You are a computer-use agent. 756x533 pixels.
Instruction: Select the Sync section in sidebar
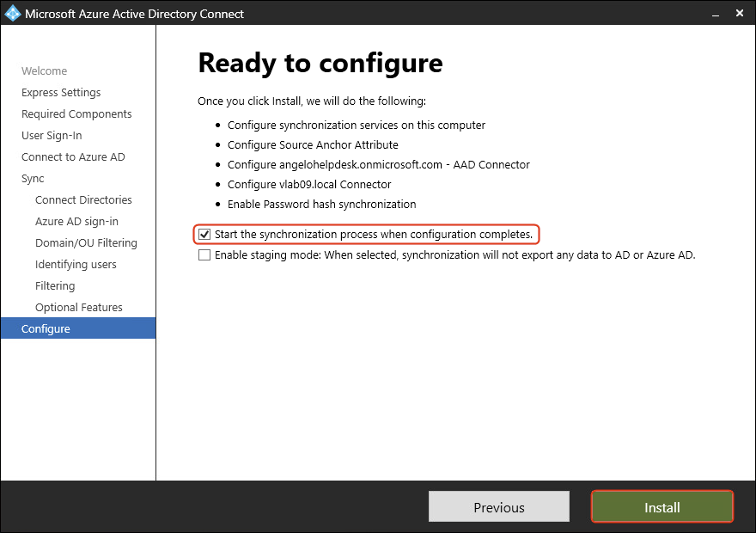33,179
